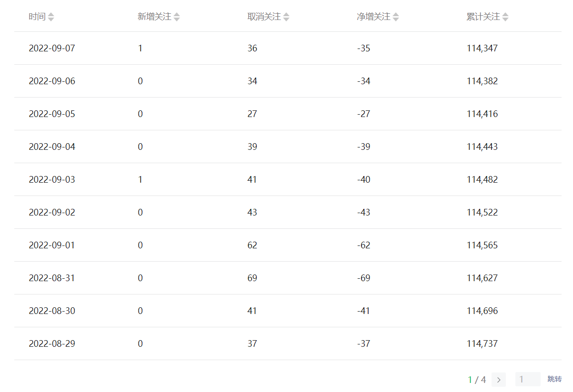Sort by 新增关注 sort icon
The width and height of the screenshot is (573, 392).
click(177, 17)
